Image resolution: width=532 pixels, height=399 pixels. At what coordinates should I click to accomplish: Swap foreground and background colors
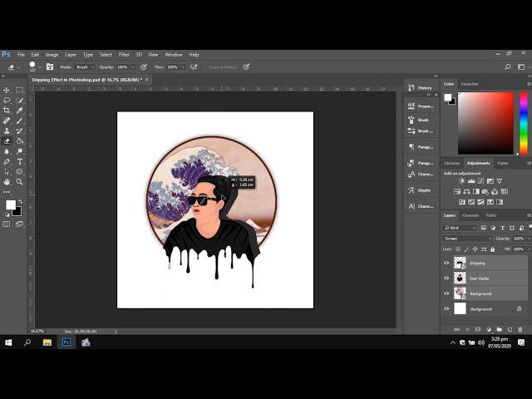click(x=20, y=201)
